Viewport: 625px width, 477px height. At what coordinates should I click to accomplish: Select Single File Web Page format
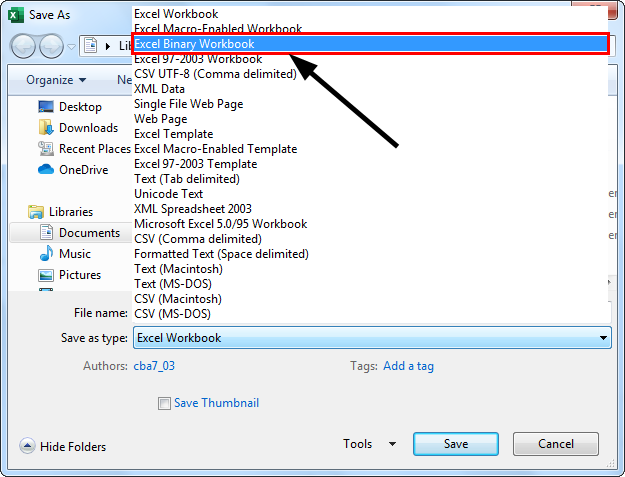click(x=369, y=104)
